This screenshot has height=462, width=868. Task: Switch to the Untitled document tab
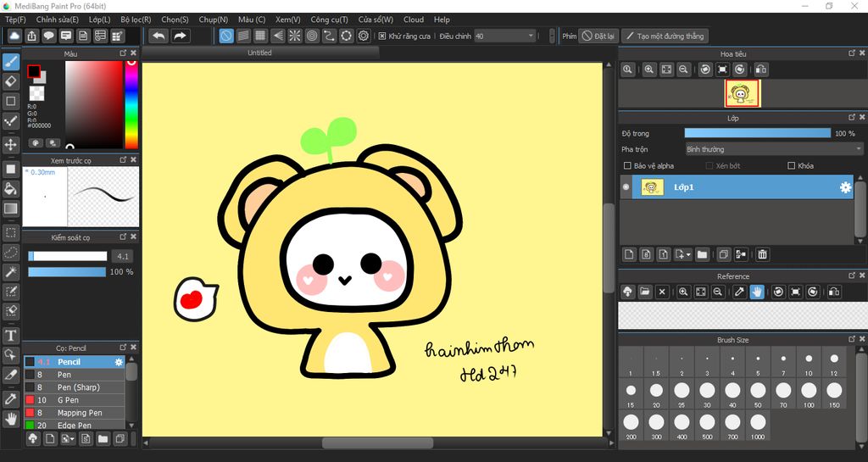(x=259, y=53)
